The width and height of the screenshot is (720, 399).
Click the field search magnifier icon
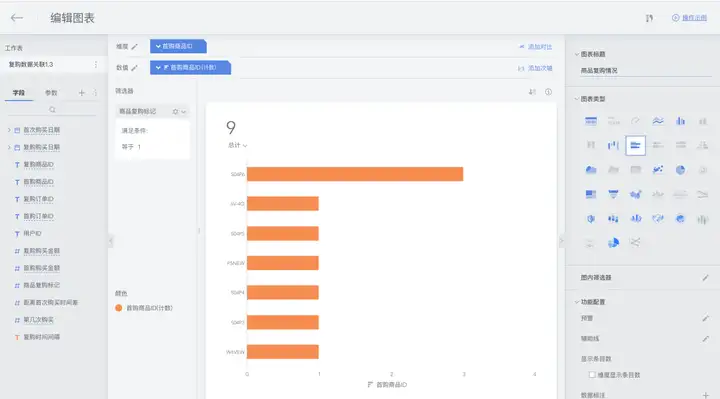52,110
